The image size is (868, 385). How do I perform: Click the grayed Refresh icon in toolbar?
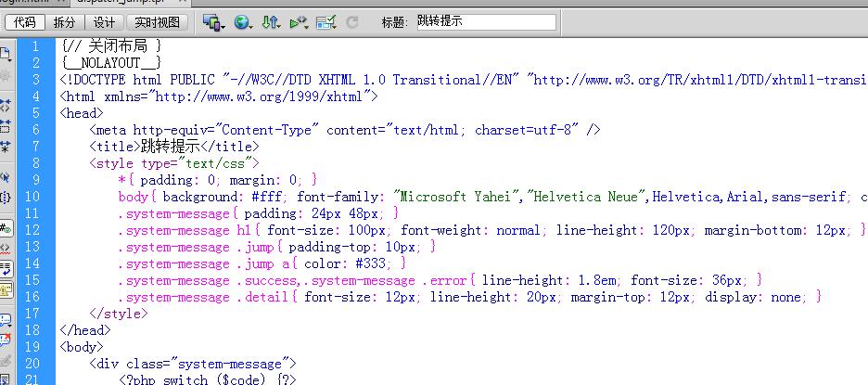tap(352, 22)
